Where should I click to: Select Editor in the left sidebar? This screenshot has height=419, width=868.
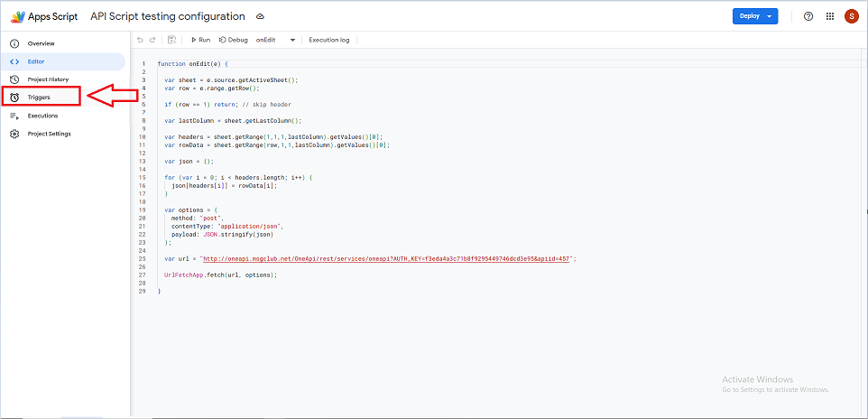(x=36, y=61)
